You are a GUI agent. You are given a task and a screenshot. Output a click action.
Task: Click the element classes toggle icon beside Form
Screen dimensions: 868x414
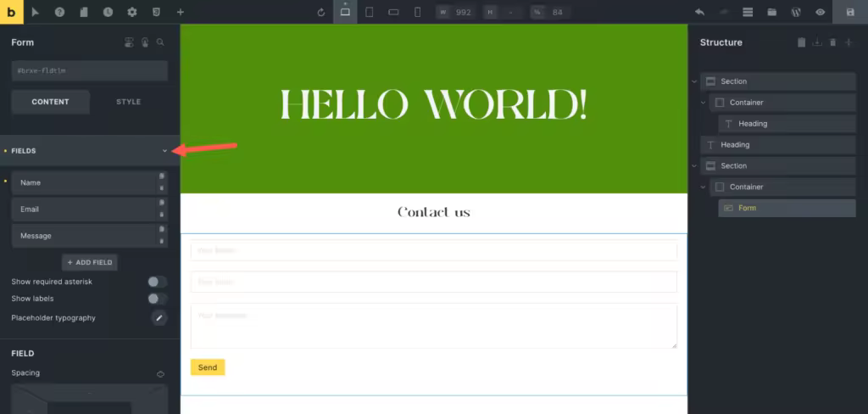(129, 42)
